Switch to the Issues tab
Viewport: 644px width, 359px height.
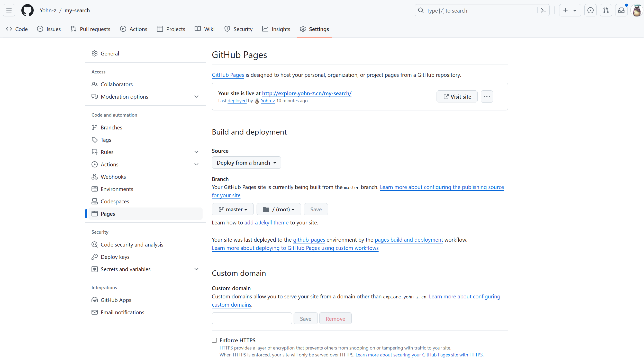click(x=49, y=29)
